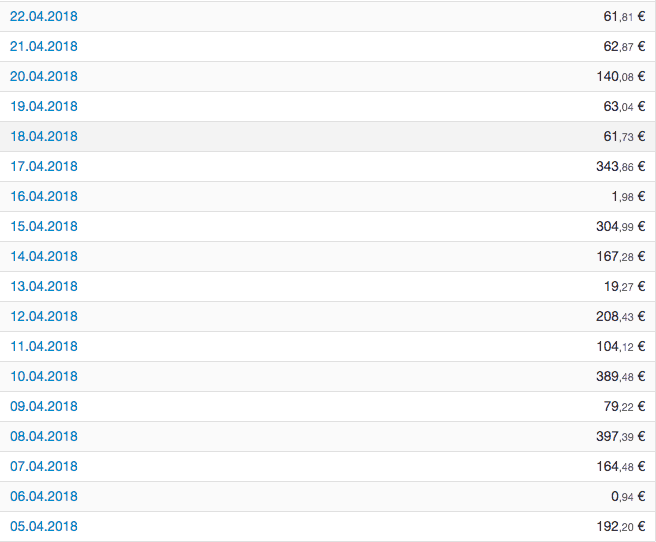Open the 22.04.2018 date link

pyautogui.click(x=44, y=16)
